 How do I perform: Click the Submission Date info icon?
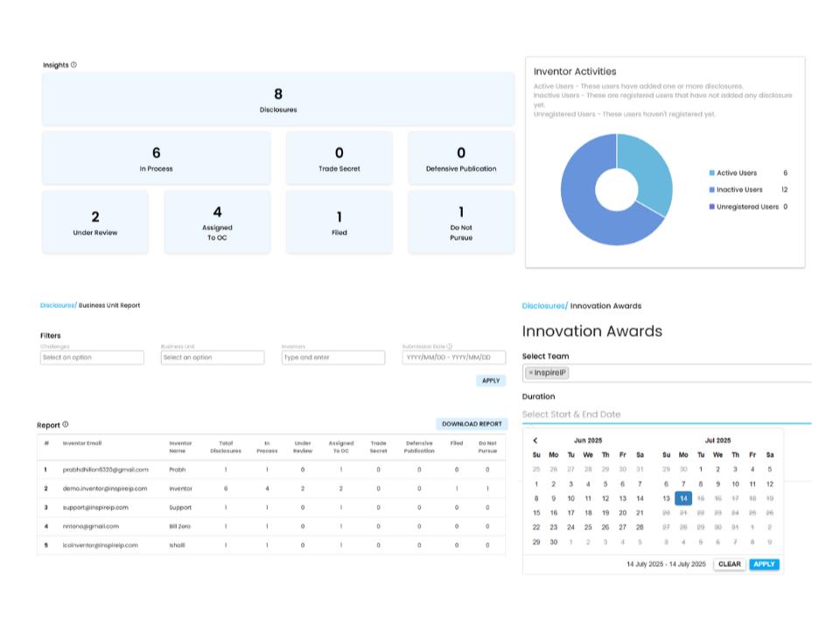coord(449,346)
